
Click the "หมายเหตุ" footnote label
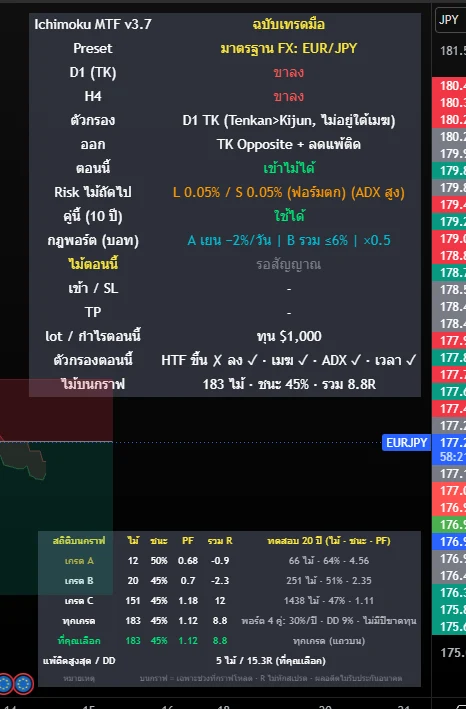79,678
